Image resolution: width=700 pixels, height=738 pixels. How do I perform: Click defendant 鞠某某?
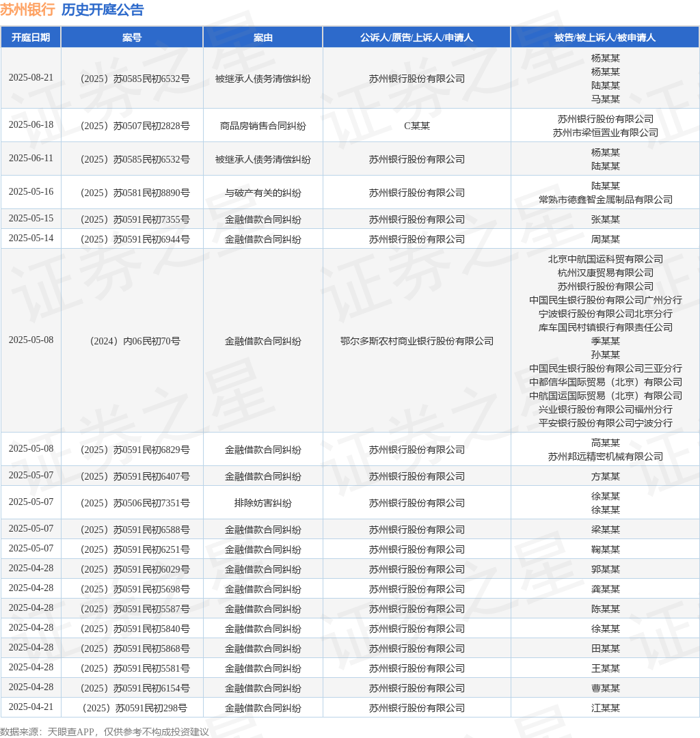[x=606, y=549]
